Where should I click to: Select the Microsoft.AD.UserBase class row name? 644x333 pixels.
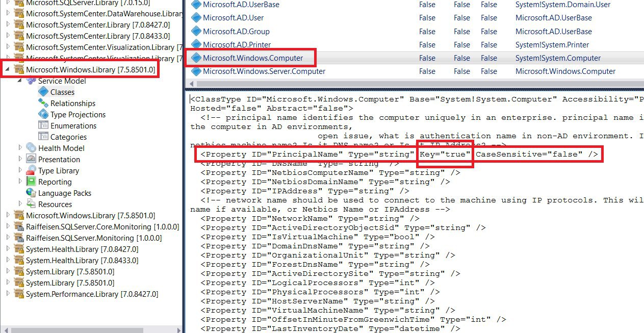point(241,5)
